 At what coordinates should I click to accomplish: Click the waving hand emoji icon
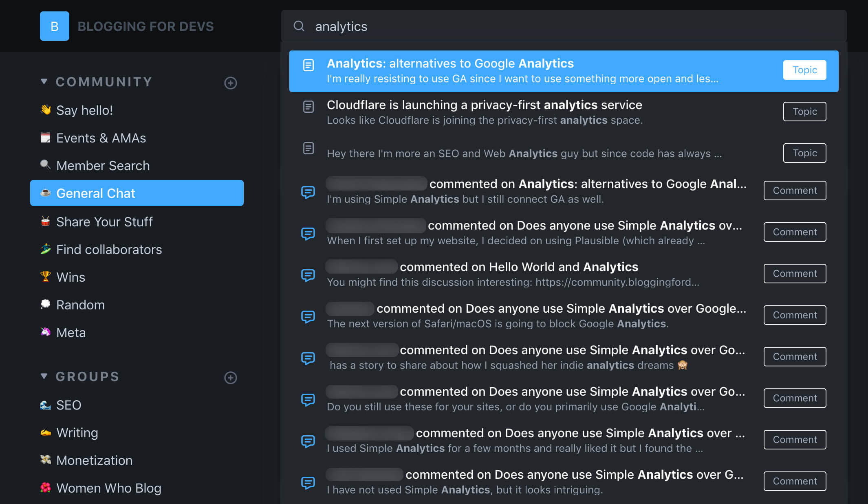[x=46, y=110]
